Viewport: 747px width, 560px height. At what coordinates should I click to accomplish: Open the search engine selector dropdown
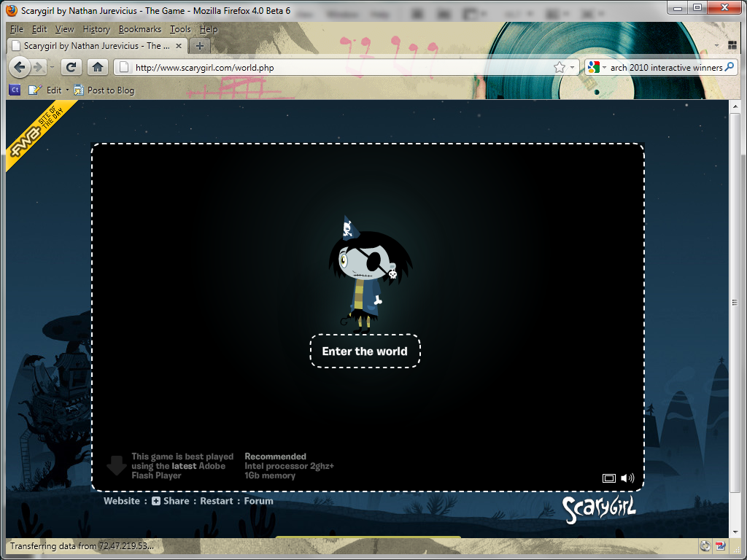[x=604, y=68]
